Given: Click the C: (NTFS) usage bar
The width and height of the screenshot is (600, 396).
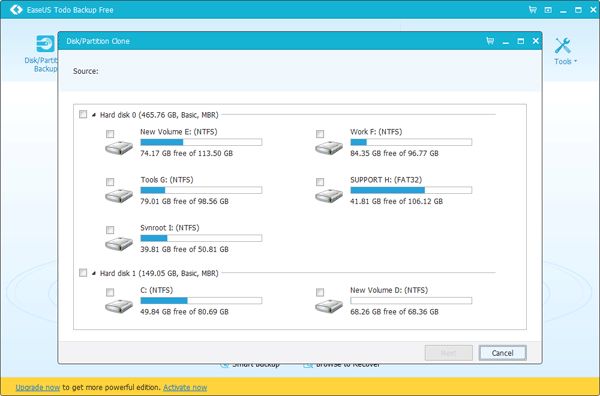Looking at the screenshot, I should pyautogui.click(x=201, y=301).
